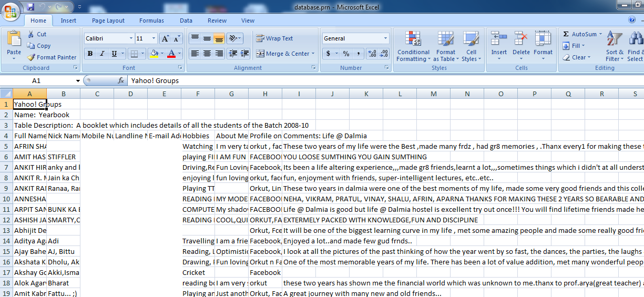Switch to the Page Layout tab
644x297 pixels.
(108, 21)
